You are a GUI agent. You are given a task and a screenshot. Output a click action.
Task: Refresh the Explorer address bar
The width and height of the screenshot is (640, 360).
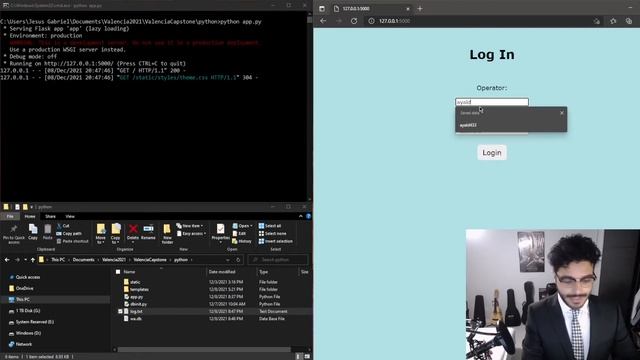[x=238, y=260]
